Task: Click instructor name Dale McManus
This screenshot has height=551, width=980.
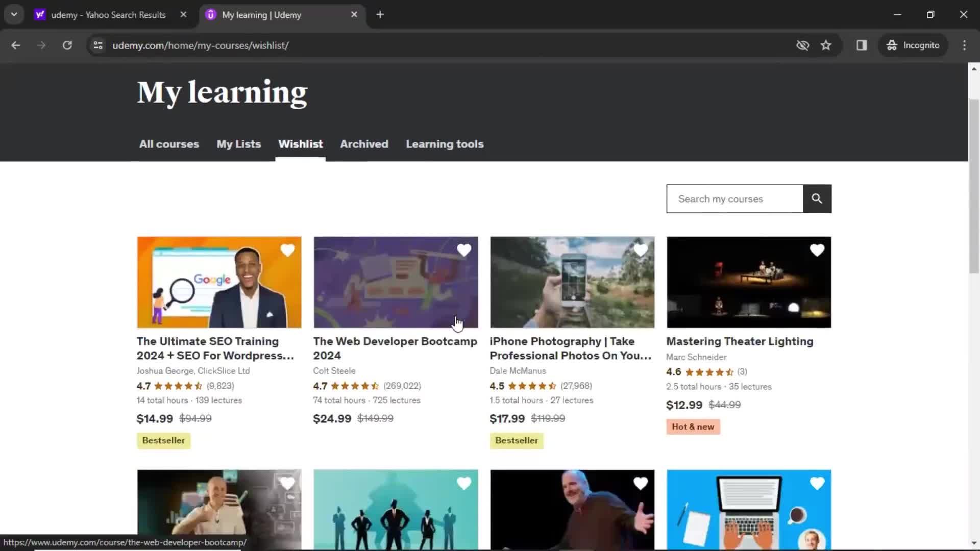Action: [x=518, y=371]
